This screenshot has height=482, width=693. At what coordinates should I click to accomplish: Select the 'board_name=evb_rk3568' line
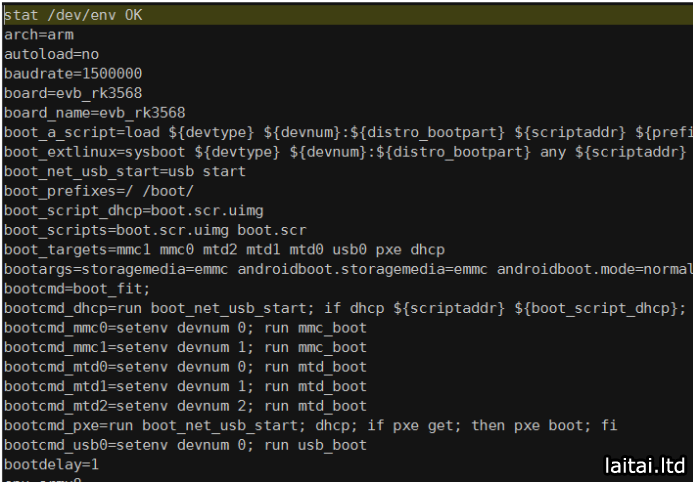pyautogui.click(x=95, y=112)
